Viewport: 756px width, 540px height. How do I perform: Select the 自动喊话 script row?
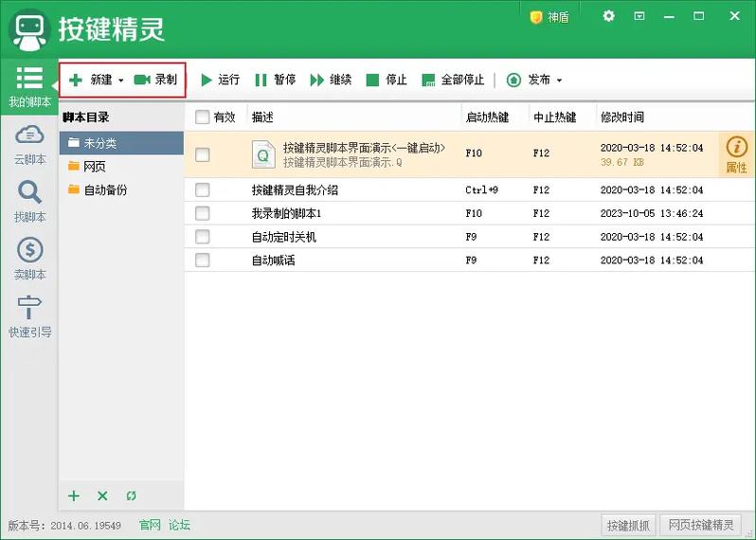[470, 261]
